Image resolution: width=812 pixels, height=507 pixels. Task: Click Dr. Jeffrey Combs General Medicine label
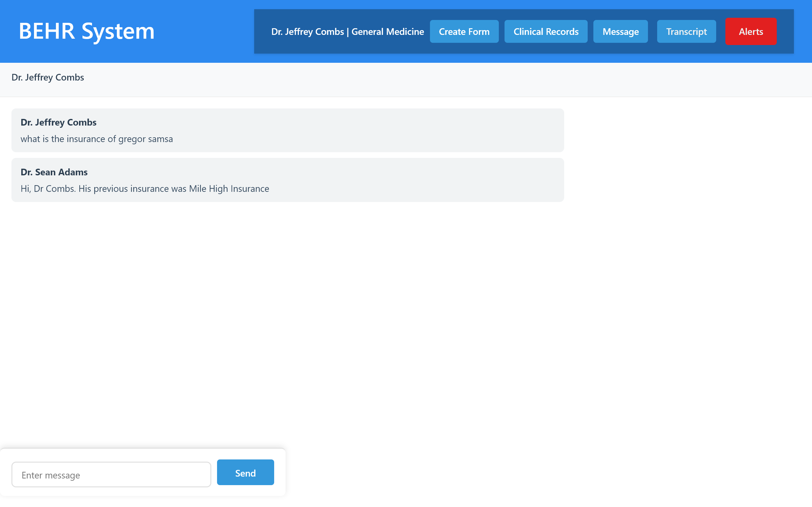tap(347, 32)
